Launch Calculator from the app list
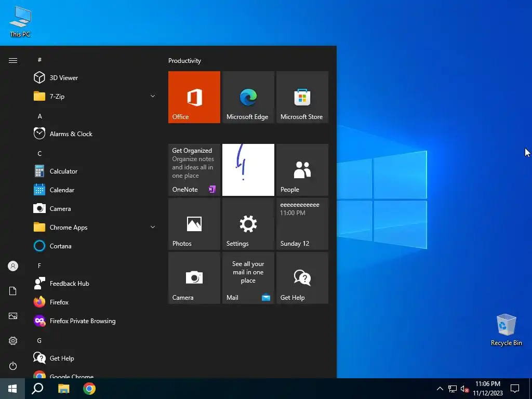Viewport: 532px width, 399px height. click(95, 171)
